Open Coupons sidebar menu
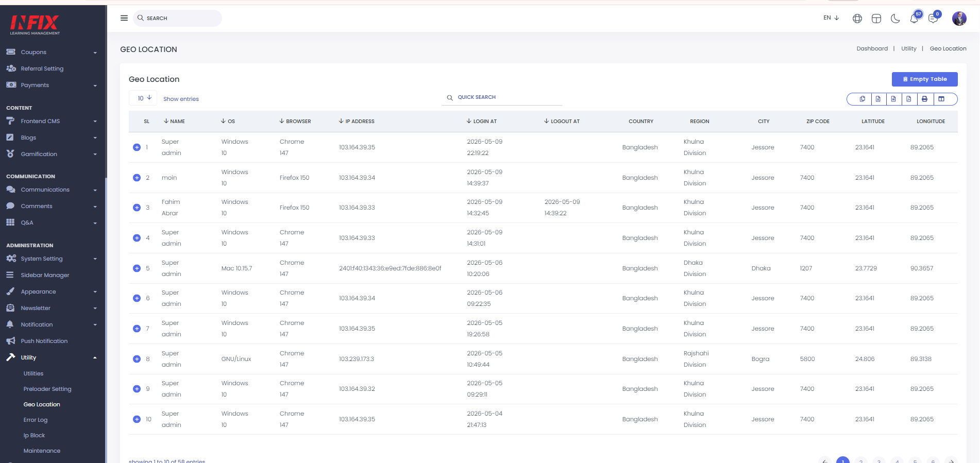This screenshot has height=463, width=980. pyautogui.click(x=52, y=52)
